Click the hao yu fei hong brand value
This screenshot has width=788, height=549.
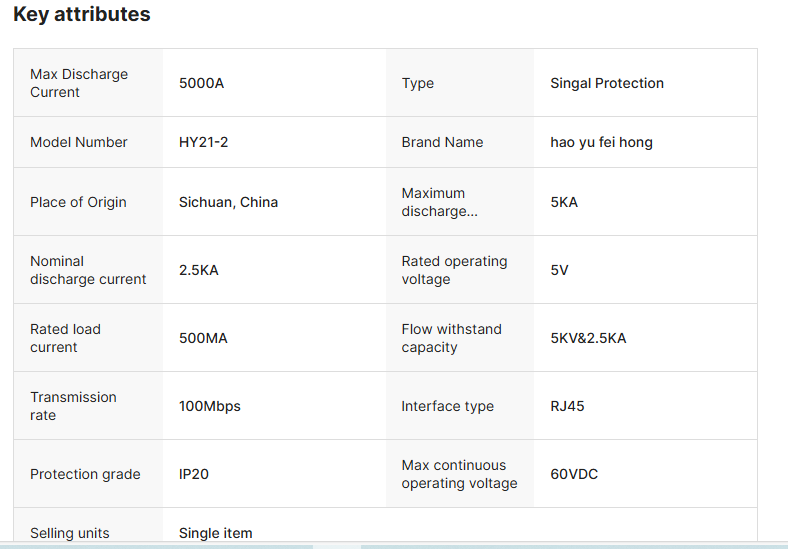601,142
